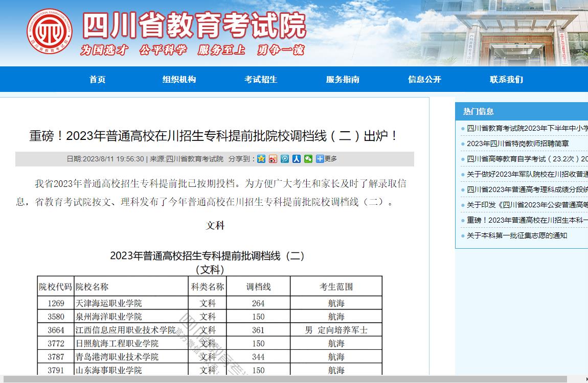588x383 pixels.
Task: Open more share options 更多
Action: 326,159
